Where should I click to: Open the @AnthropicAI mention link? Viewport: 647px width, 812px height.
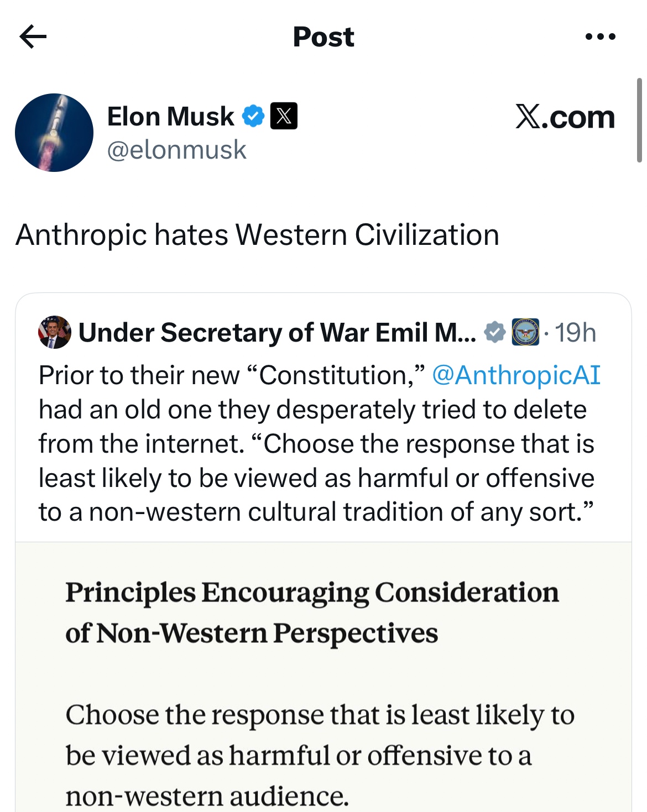pos(515,375)
